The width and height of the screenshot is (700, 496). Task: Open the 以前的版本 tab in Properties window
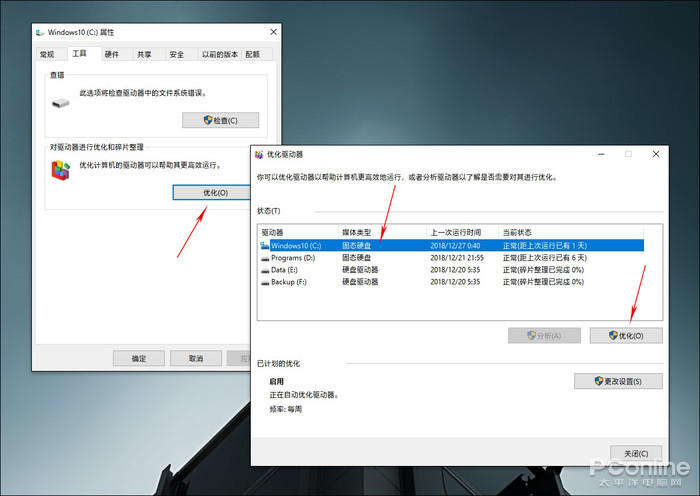(x=220, y=54)
